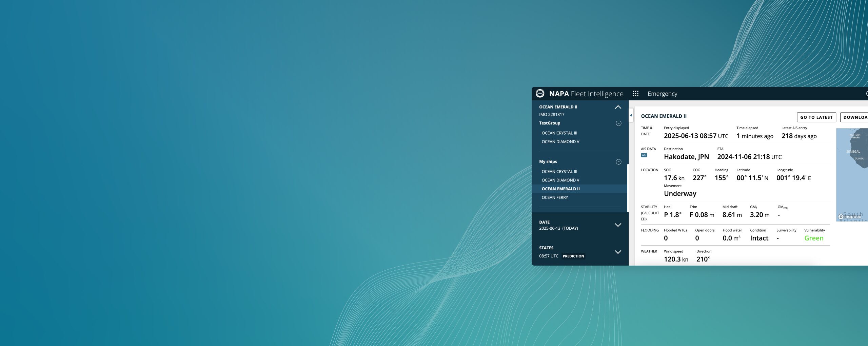Select OCEAN DIAMOND V under TestGroup

tap(560, 142)
